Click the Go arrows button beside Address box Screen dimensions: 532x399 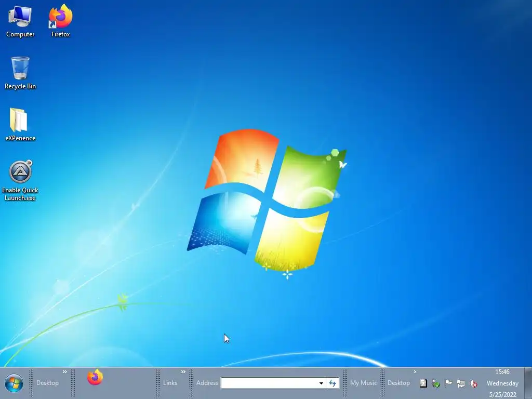click(332, 383)
